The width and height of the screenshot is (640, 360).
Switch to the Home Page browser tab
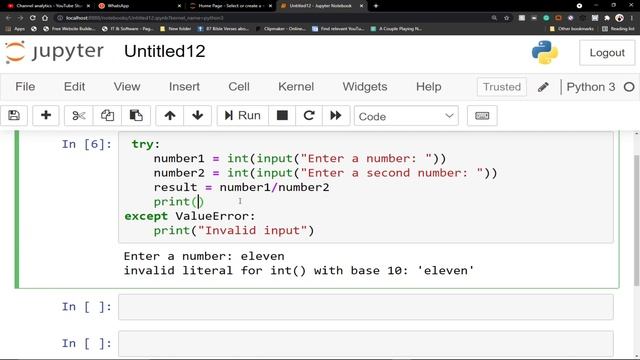[x=231, y=6]
